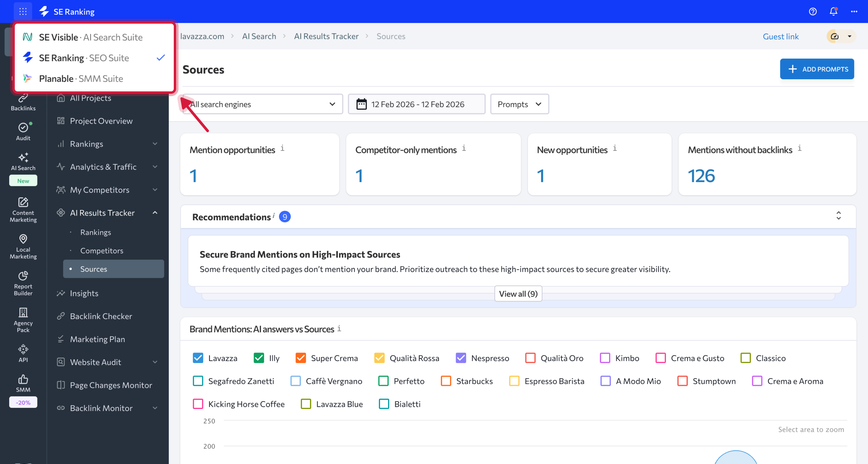This screenshot has width=868, height=464.
Task: Select SE Visible AI Search Suite
Action: point(91,37)
